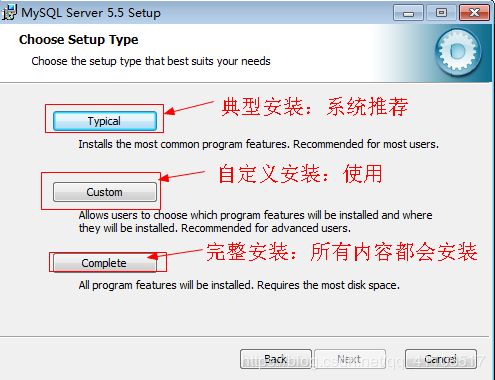Click the 'All program features will be installed' text
Screen dimensions: 495x380
pyautogui.click(x=239, y=285)
